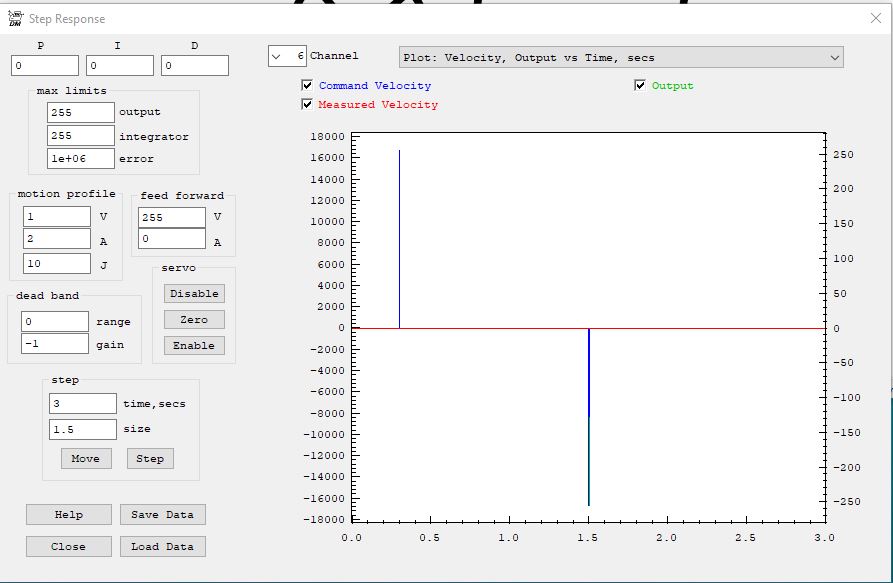Image resolution: width=893 pixels, height=583 pixels.
Task: Click the Save Data button
Action: pyautogui.click(x=163, y=514)
